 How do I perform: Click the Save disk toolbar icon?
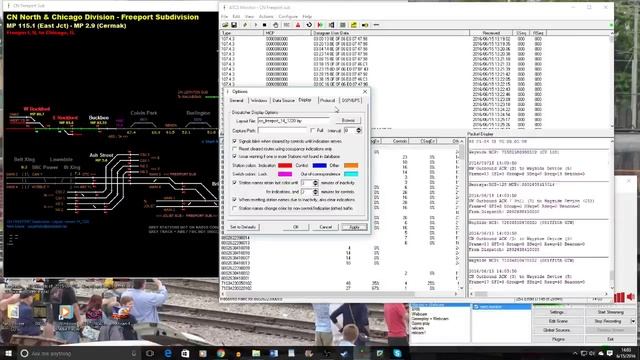(234, 25)
